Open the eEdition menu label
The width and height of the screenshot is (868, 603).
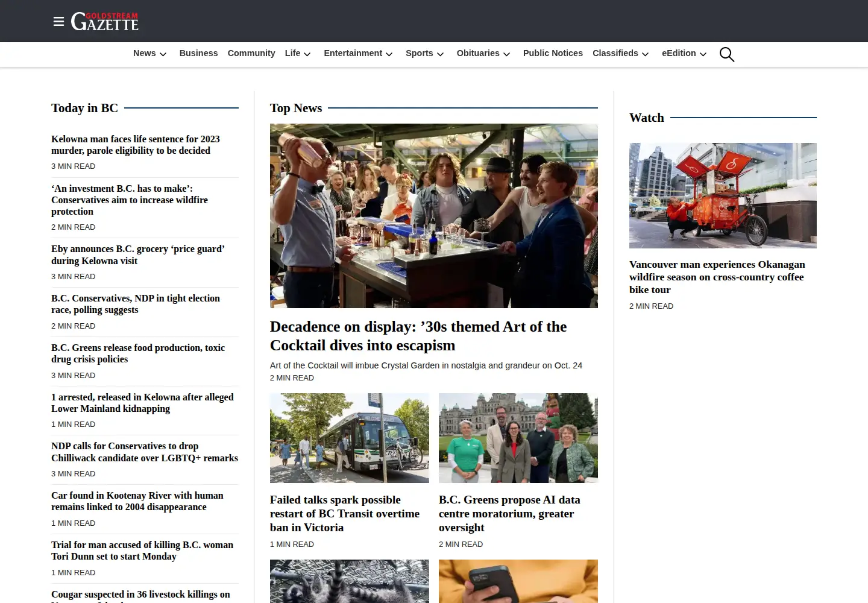pos(679,53)
